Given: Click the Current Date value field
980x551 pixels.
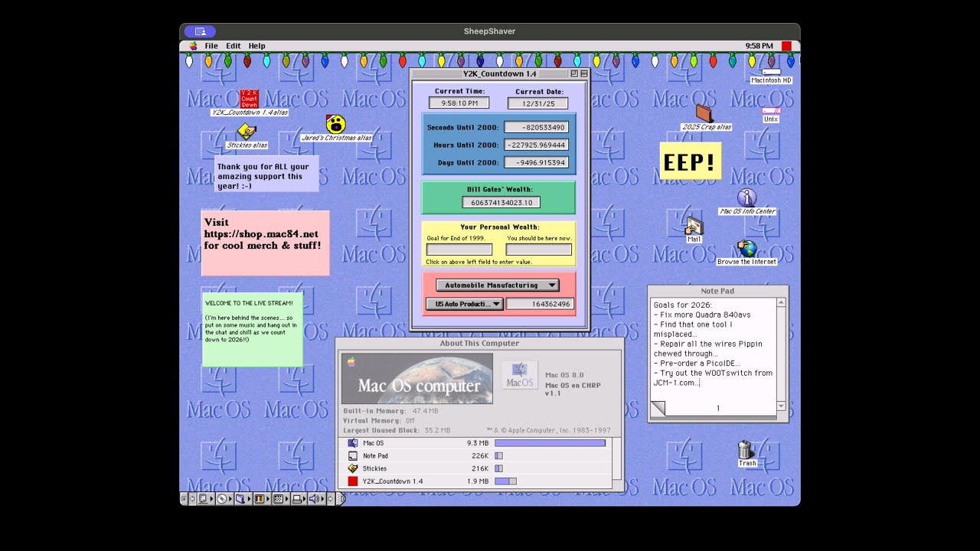Looking at the screenshot, I should [x=537, y=103].
